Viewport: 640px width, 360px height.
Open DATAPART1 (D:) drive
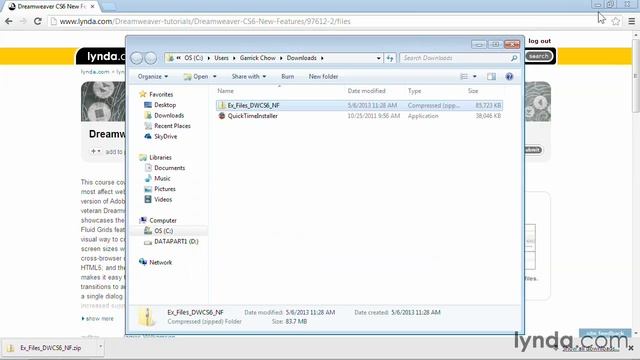pyautogui.click(x=176, y=242)
